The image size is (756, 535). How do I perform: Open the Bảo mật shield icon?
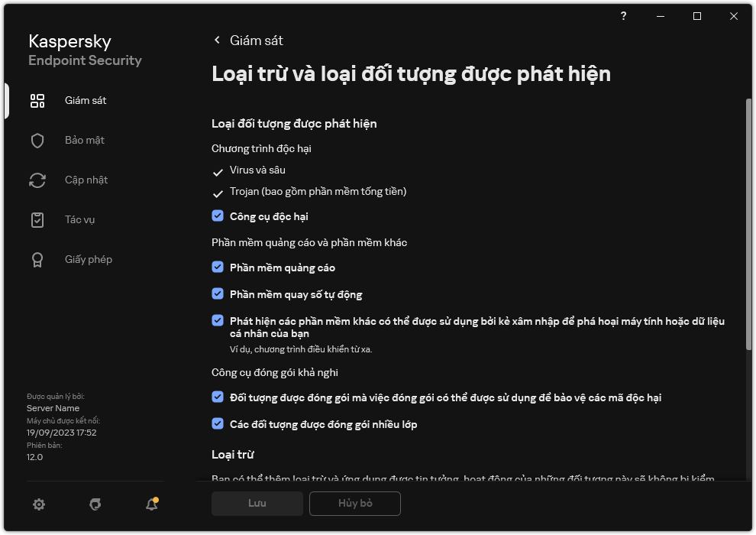37,141
